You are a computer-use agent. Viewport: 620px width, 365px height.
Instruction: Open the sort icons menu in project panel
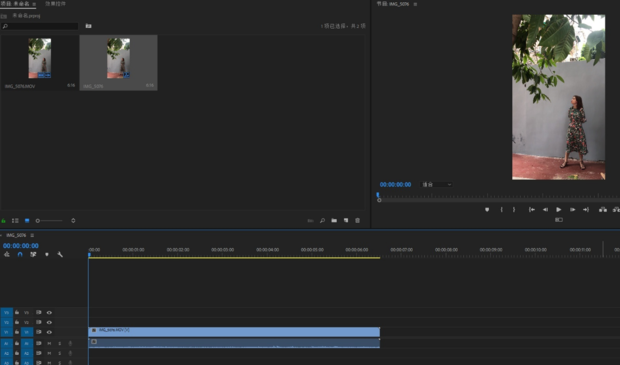click(x=73, y=221)
